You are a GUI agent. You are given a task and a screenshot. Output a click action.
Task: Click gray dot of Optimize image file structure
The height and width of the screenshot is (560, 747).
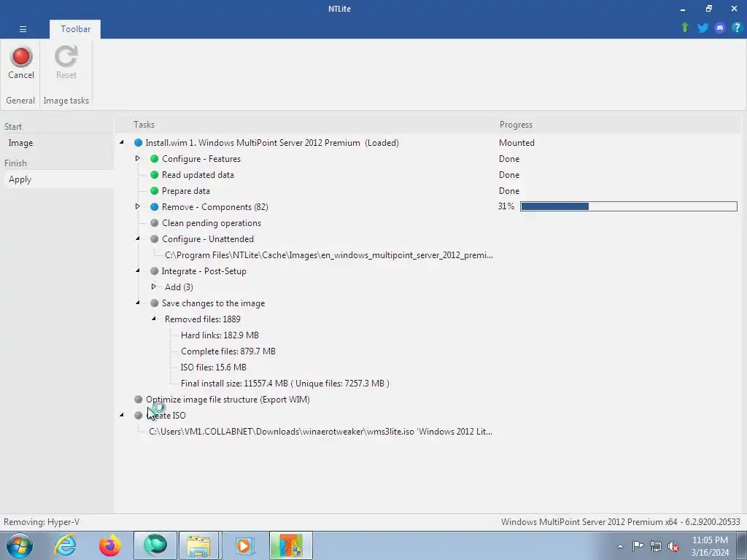point(138,399)
